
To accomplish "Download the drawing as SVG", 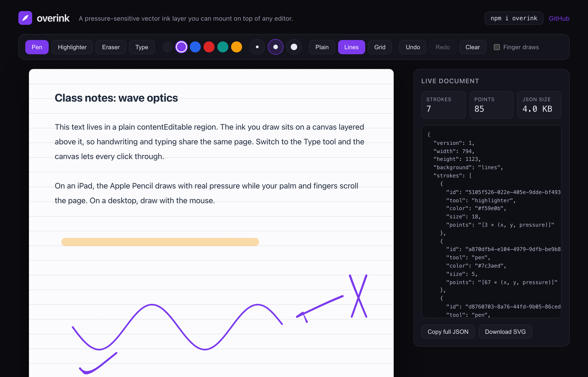I will (x=505, y=332).
